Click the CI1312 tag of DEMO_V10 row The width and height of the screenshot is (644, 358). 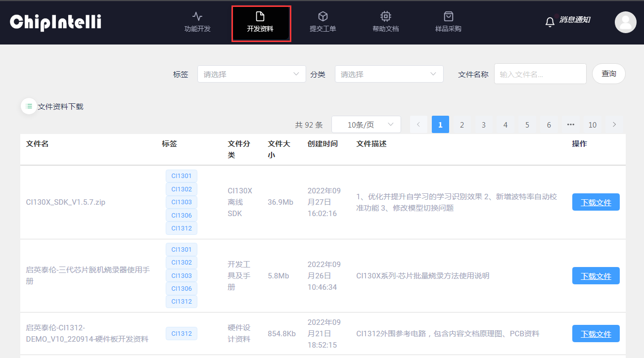click(182, 334)
